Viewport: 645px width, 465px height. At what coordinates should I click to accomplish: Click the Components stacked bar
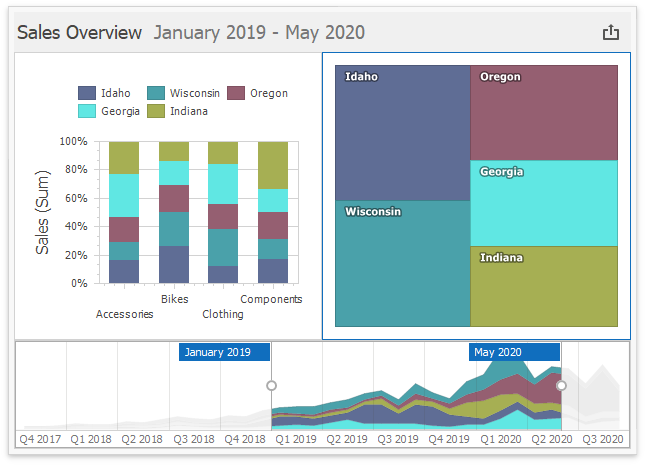point(272,213)
